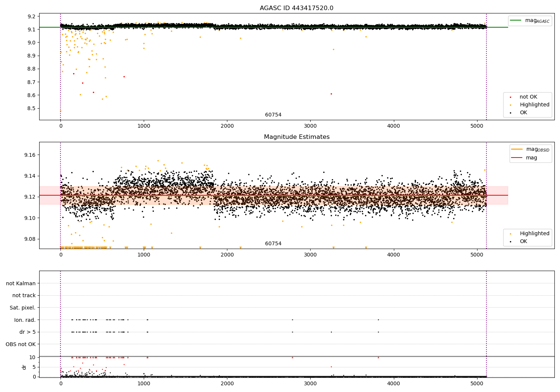This screenshot has width=560, height=392.
Task: Click the '9.0' y-axis tick of top plot
Action: 31,43
